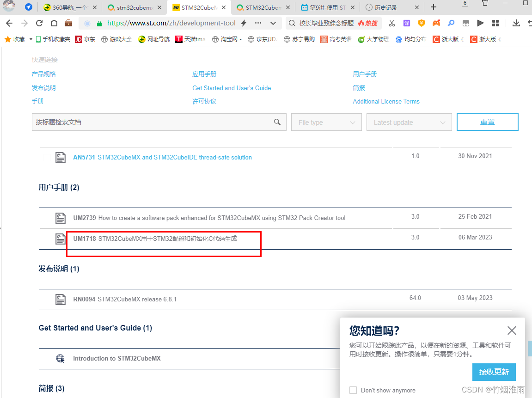Open the 用户手册 quick link
The image size is (532, 398).
tap(365, 74)
